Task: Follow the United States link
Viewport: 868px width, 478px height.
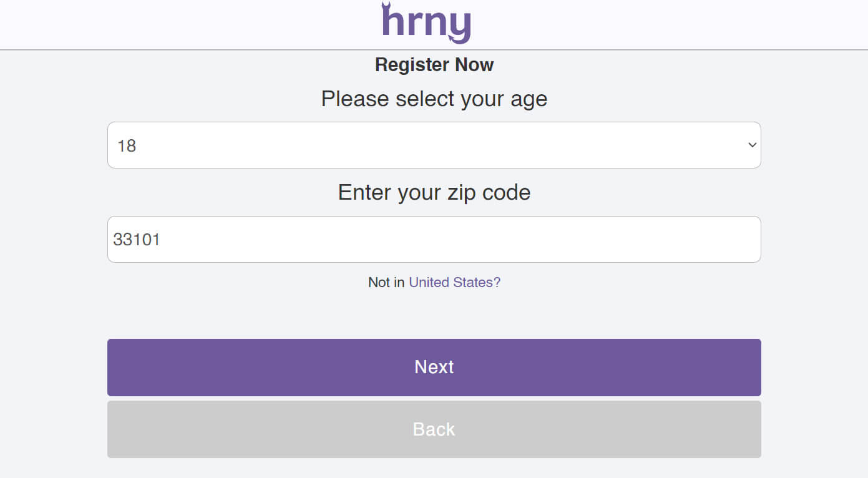Action: [454, 283]
